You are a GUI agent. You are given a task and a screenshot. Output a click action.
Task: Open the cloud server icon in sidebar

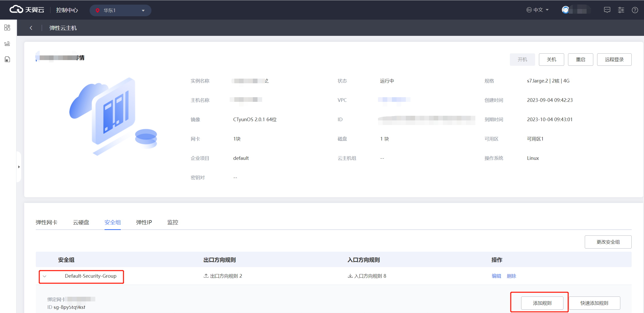click(7, 44)
